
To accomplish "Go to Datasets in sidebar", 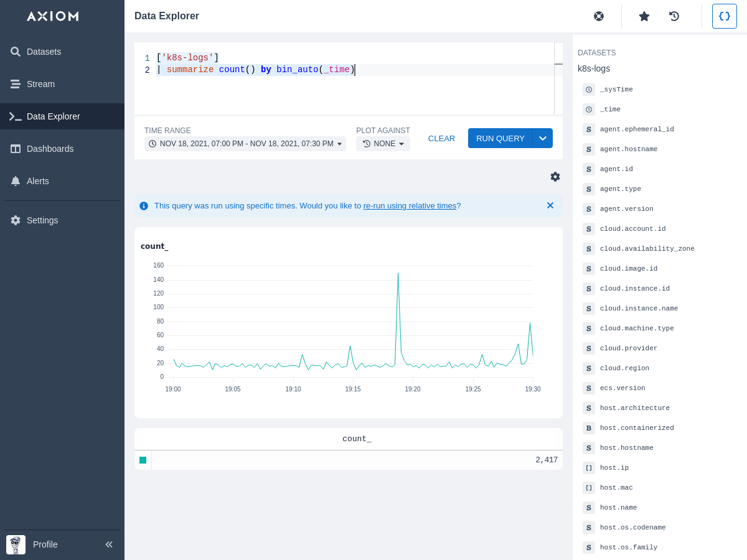I will click(x=44, y=52).
